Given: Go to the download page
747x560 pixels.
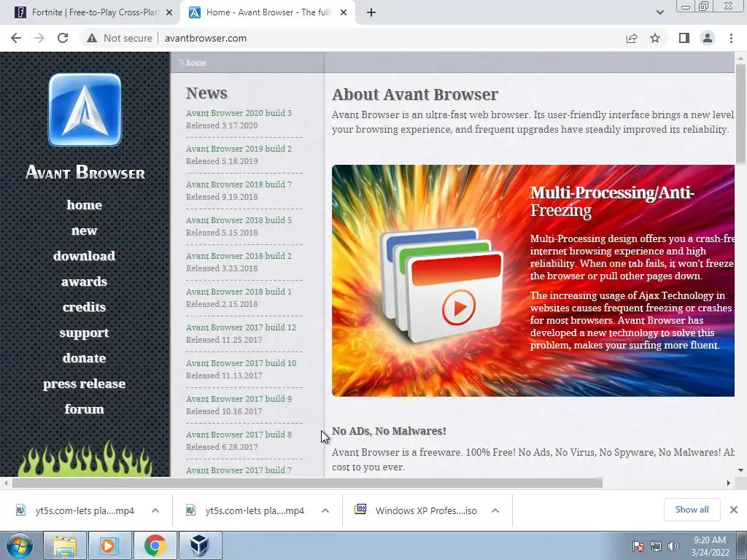Looking at the screenshot, I should 85,256.
